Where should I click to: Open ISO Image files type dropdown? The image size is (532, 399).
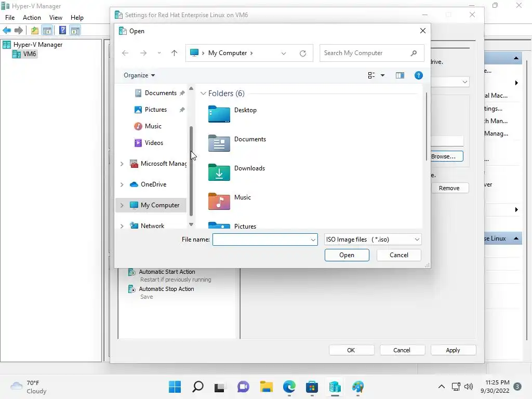[x=373, y=240]
